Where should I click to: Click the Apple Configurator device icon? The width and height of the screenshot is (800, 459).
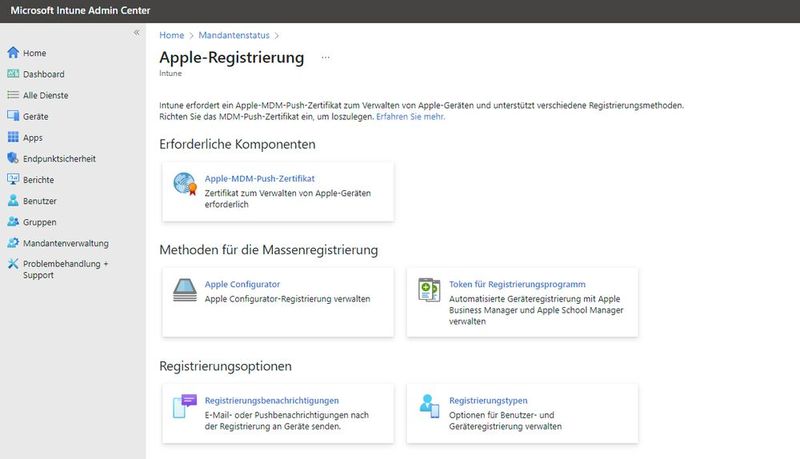point(185,290)
